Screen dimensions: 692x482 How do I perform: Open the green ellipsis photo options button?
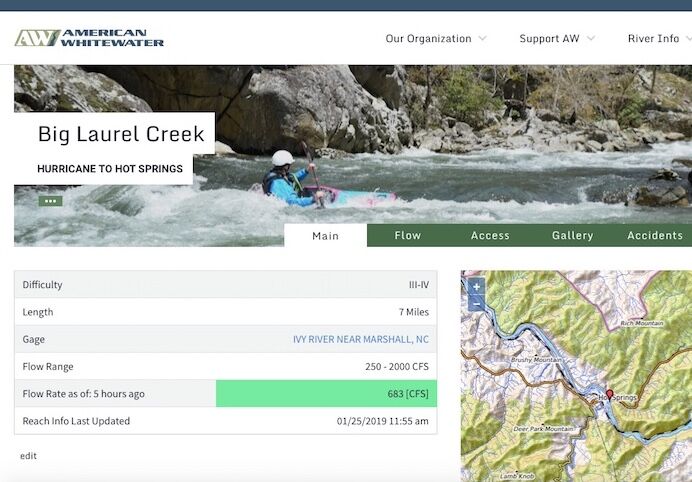pyautogui.click(x=50, y=201)
